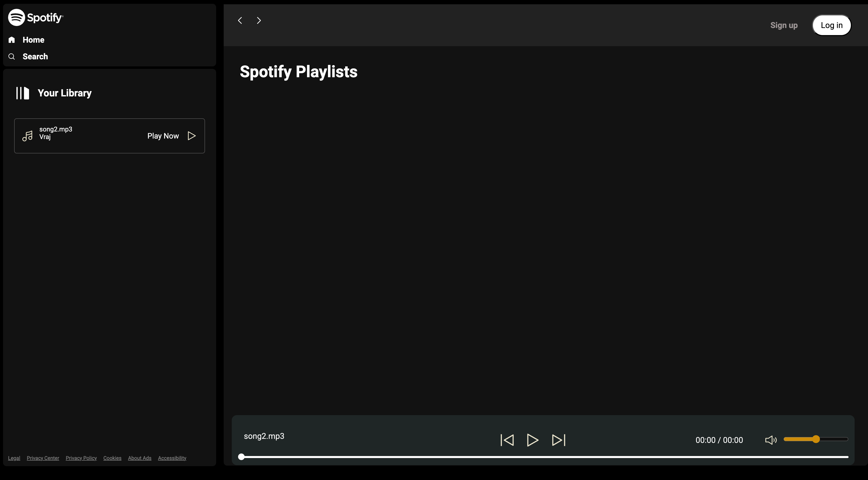
Task: Open Search in sidebar
Action: 35,56
